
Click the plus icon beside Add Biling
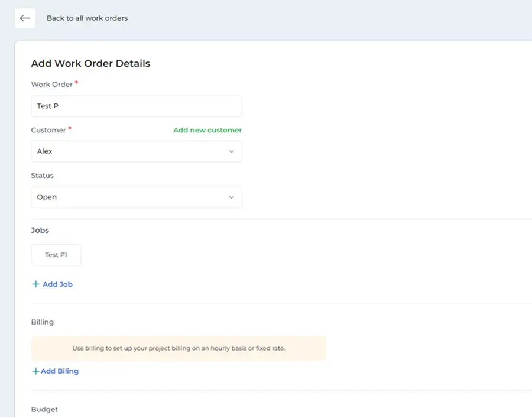[x=35, y=371]
